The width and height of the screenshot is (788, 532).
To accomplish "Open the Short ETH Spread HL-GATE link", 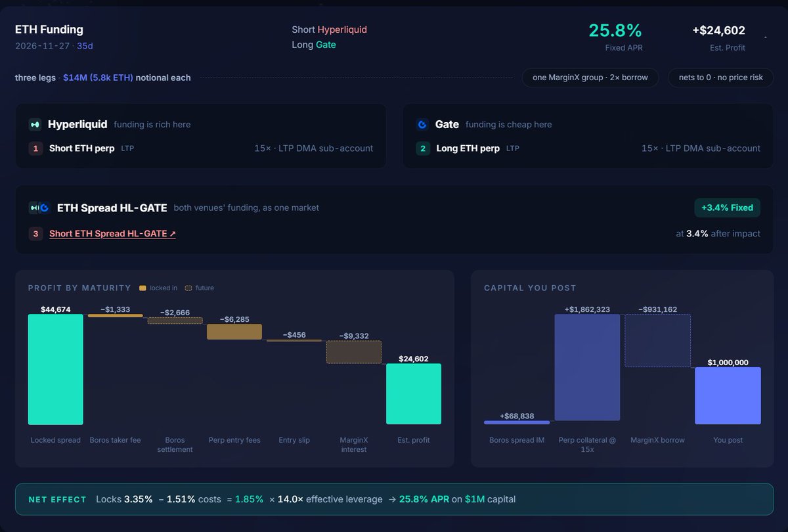I will 112,233.
